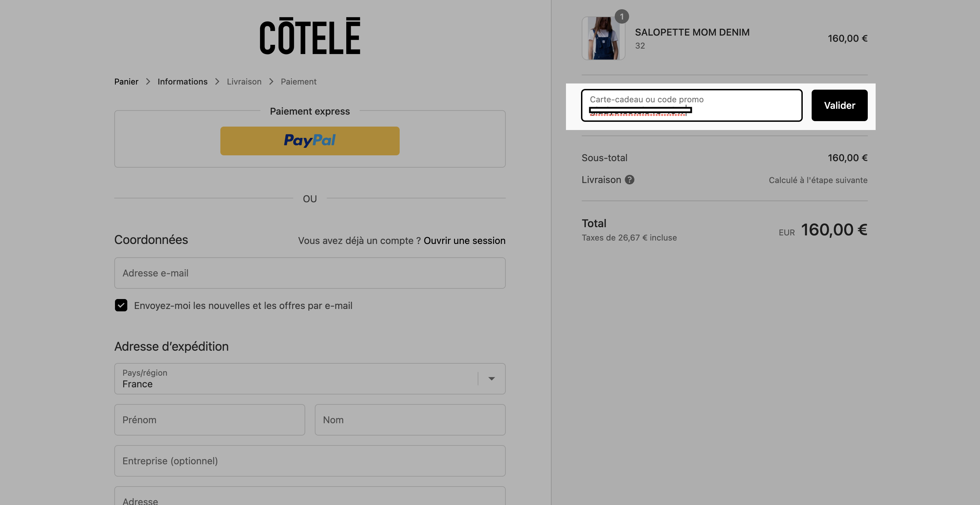980x505 pixels.
Task: Open the France country selector field
Action: click(310, 378)
